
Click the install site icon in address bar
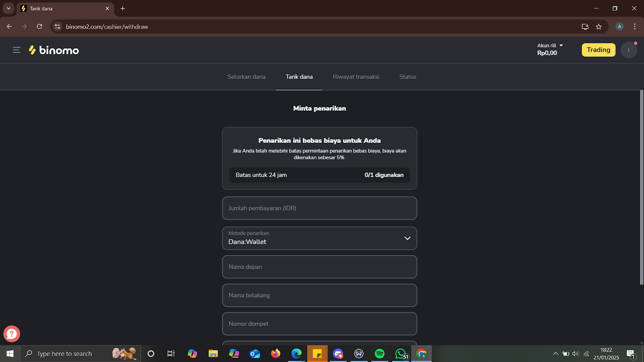point(584,27)
